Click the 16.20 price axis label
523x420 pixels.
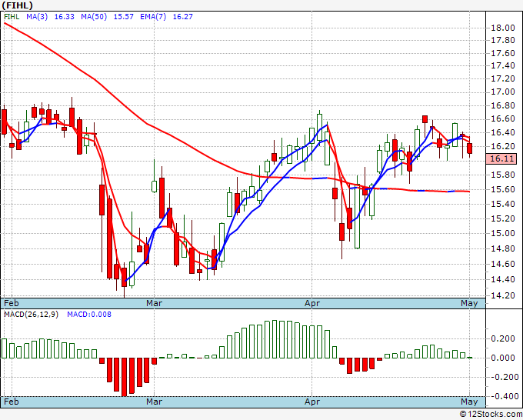(503, 146)
